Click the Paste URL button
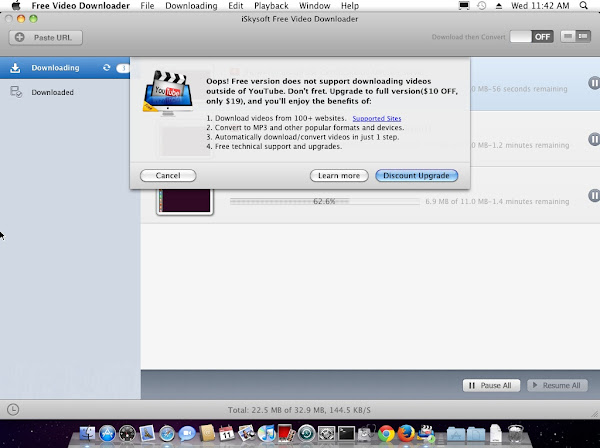Viewport: 600px width, 448px height. pos(46,37)
